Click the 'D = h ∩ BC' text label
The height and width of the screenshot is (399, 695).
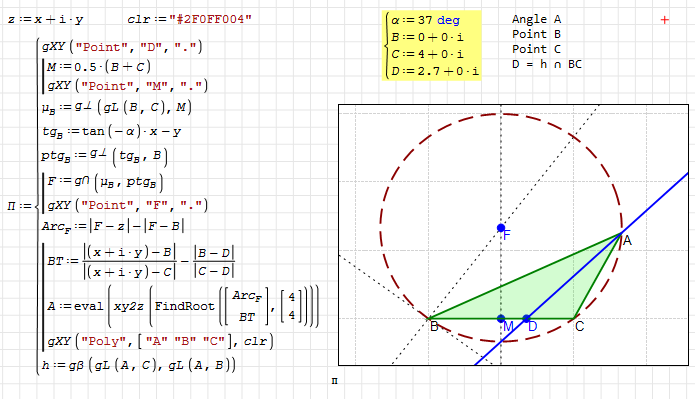(x=547, y=64)
